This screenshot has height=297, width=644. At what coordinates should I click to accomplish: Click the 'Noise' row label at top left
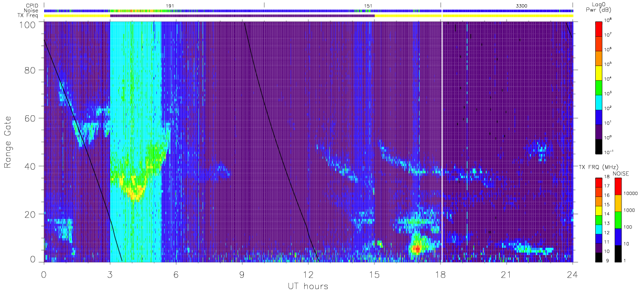[x=30, y=10]
